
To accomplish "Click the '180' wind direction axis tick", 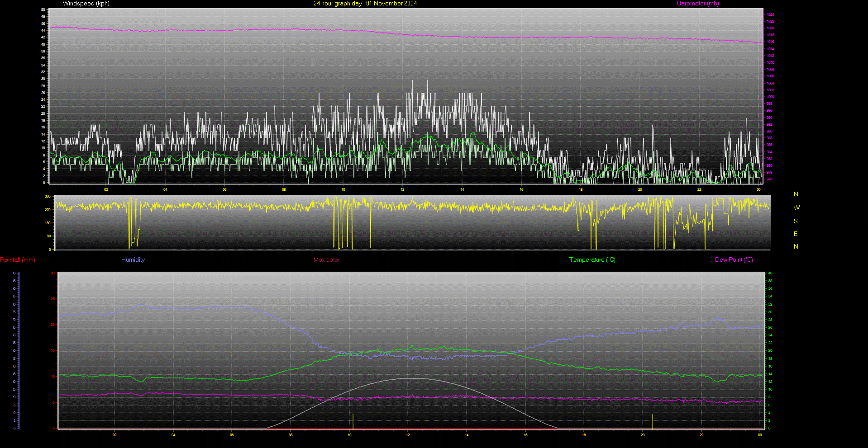I will [48, 223].
